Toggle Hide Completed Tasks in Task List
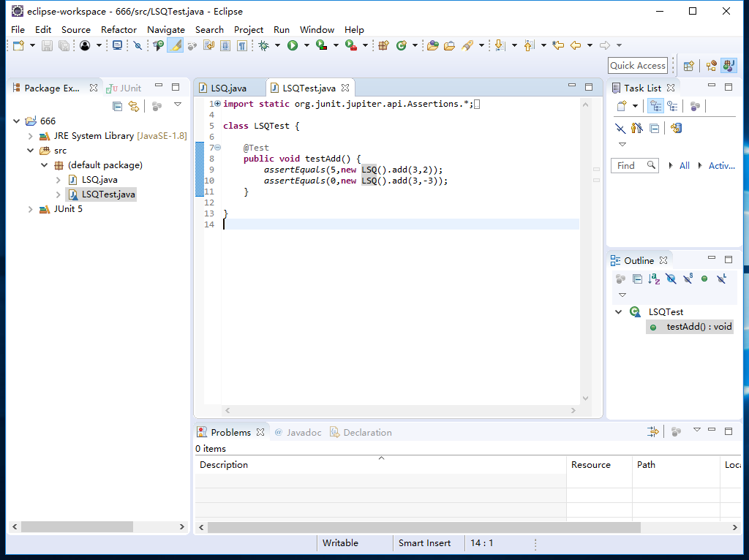749x560 pixels. [x=620, y=128]
